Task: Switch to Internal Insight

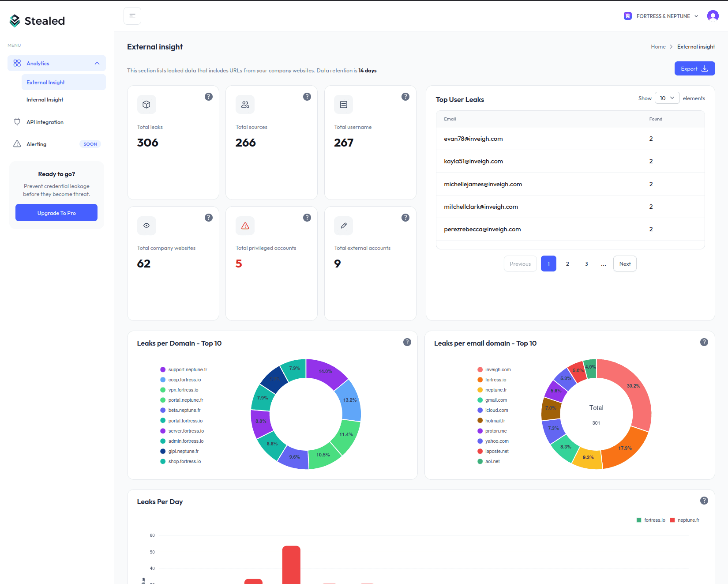Action: [x=45, y=99]
